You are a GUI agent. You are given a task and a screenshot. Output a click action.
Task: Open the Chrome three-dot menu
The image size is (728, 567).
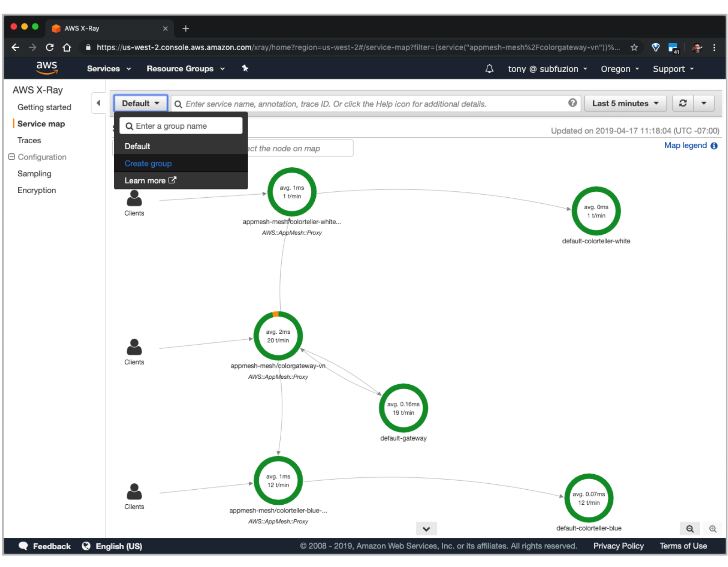click(x=714, y=47)
